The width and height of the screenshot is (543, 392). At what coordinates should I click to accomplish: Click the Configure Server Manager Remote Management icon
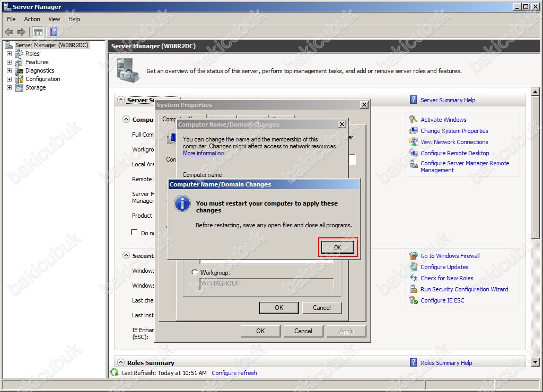point(413,164)
